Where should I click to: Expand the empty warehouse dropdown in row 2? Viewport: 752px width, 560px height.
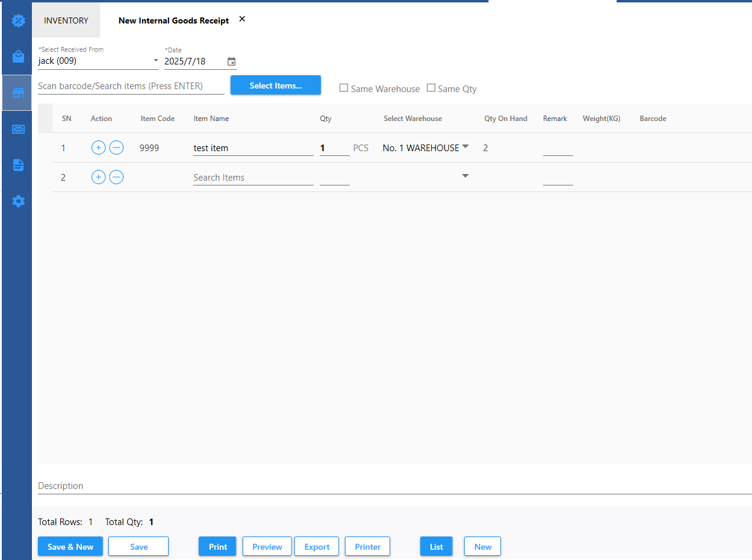[465, 176]
